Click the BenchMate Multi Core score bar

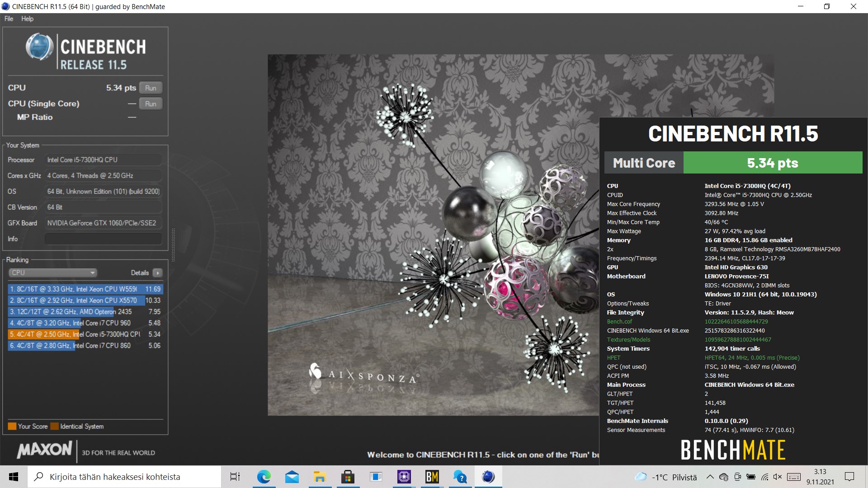tap(733, 163)
